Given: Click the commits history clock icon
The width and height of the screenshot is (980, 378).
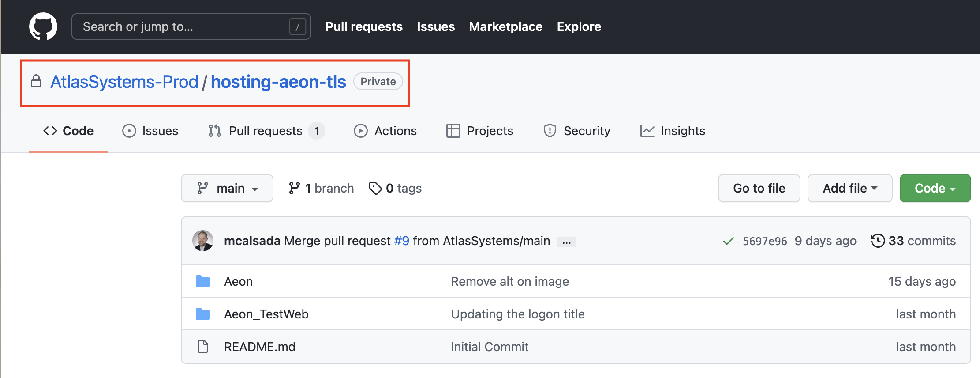Looking at the screenshot, I should [x=878, y=241].
